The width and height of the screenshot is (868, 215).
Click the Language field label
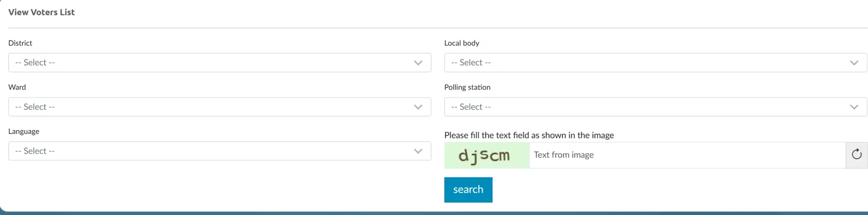point(24,131)
